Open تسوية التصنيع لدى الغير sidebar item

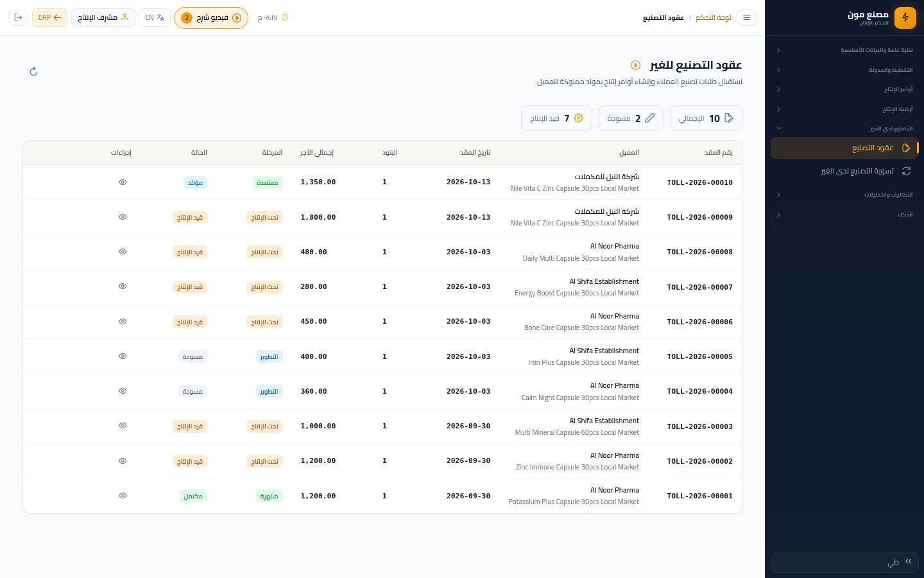[844, 171]
